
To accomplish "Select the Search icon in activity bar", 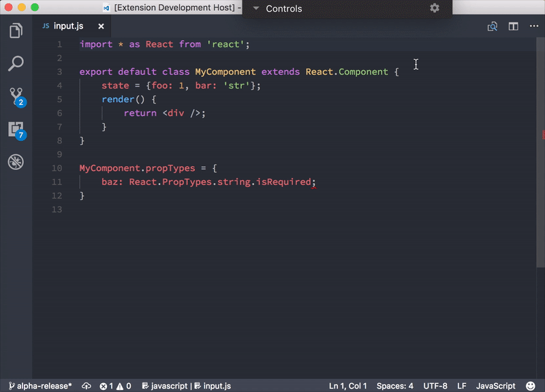I will click(16, 64).
